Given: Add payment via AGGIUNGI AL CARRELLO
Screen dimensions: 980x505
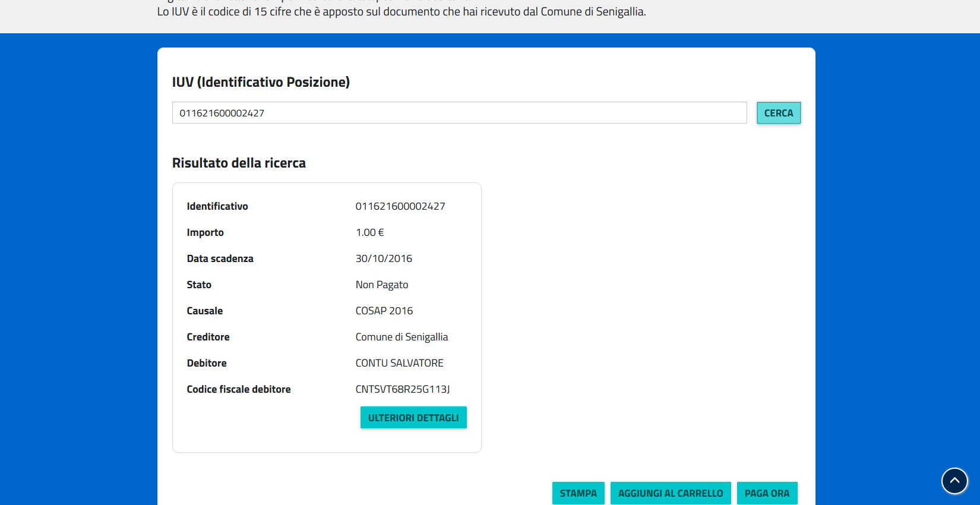Looking at the screenshot, I should tap(671, 493).
